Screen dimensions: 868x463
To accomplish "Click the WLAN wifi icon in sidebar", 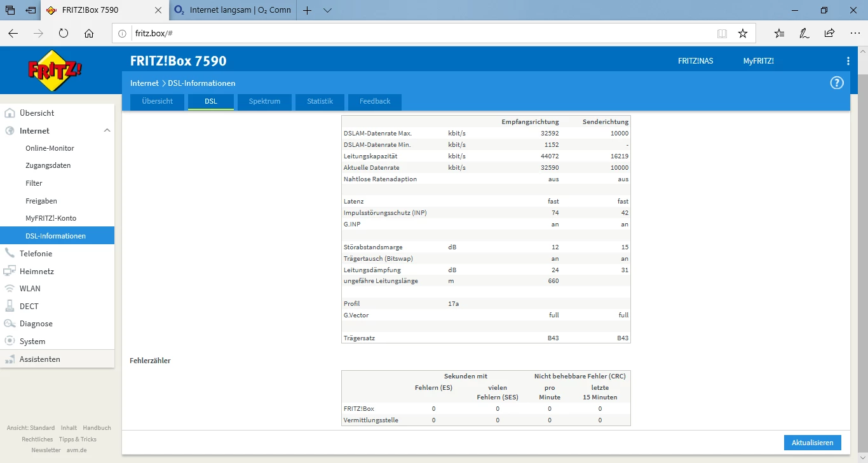I will click(10, 288).
